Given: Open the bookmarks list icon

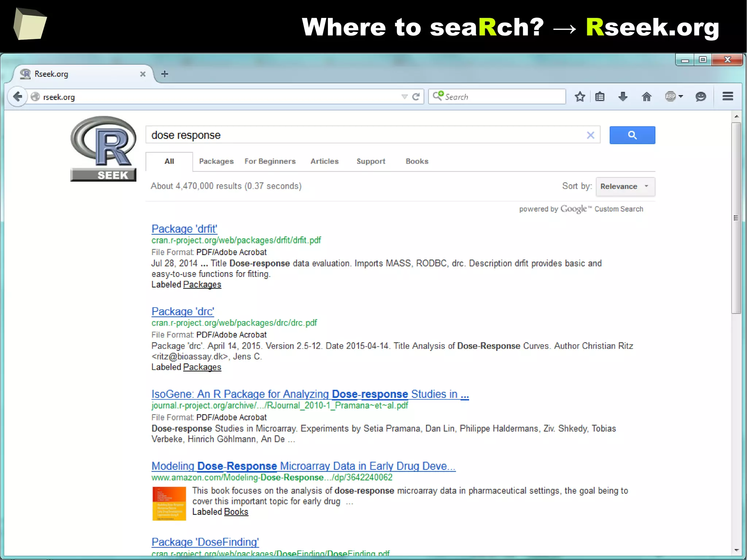Looking at the screenshot, I should coord(600,97).
